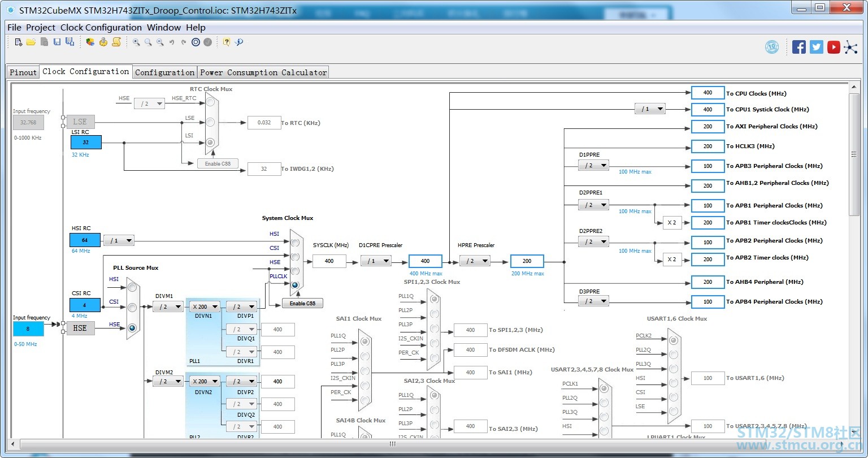Open the File menu

coord(14,27)
